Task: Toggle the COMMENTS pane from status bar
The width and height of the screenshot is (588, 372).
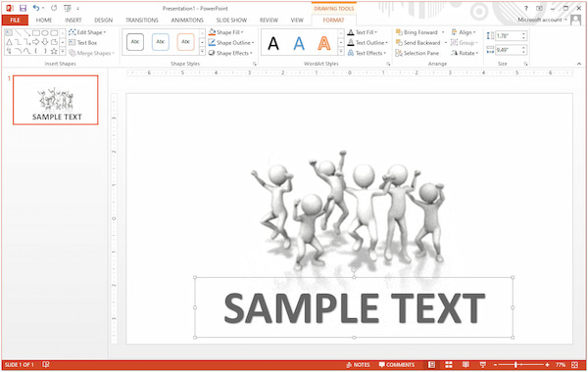Action: point(397,364)
